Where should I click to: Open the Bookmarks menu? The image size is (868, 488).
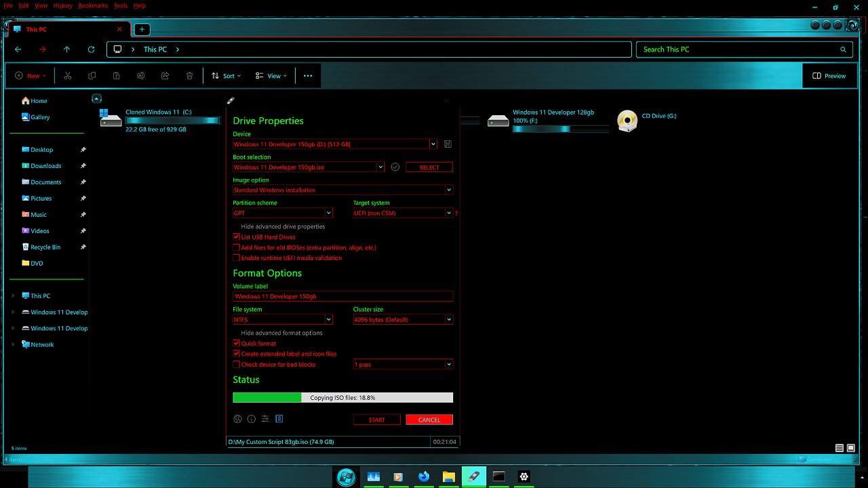pyautogui.click(x=93, y=5)
